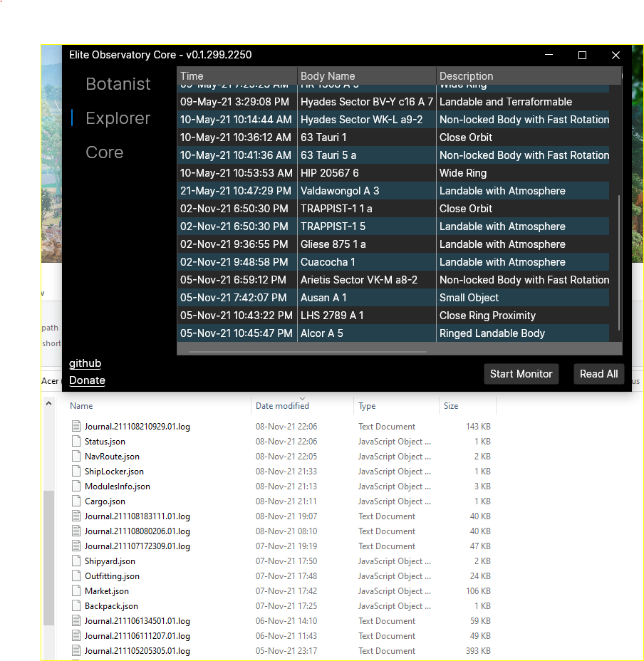
Task: Click the ShipLocker.json file icon
Action: click(x=76, y=472)
